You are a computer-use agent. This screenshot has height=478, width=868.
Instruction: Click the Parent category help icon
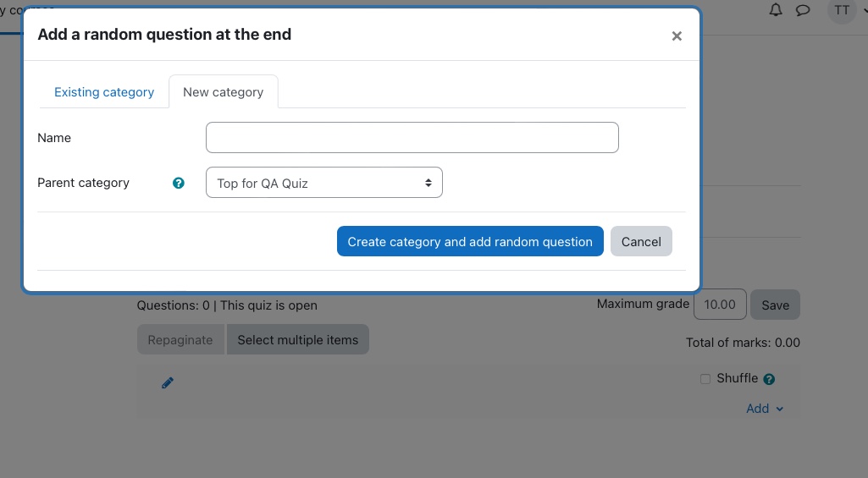pos(178,183)
